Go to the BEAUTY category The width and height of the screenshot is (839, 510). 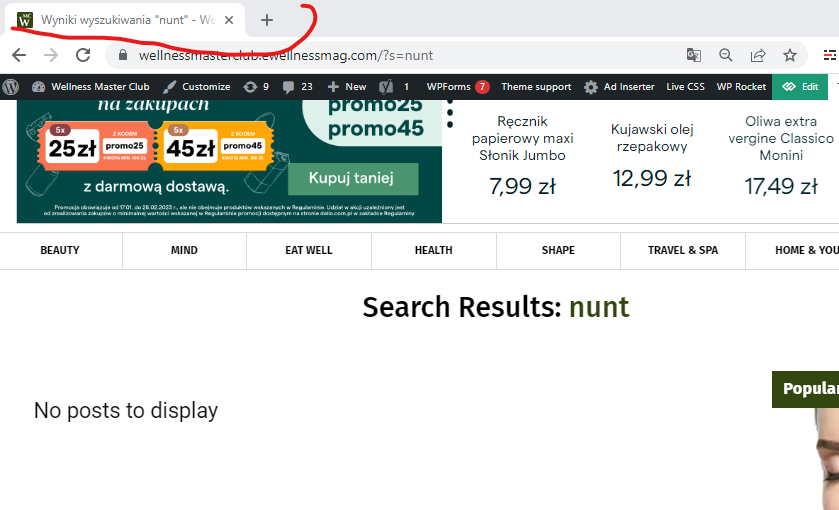click(x=60, y=250)
